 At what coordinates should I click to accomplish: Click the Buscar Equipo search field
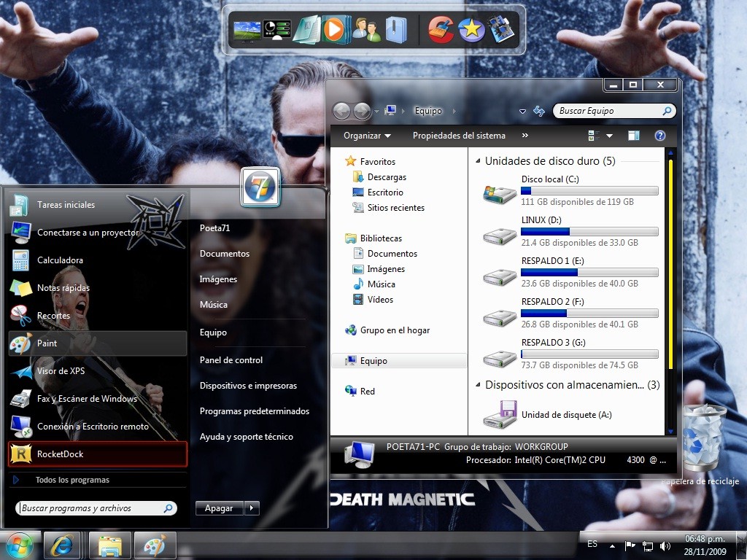click(x=614, y=111)
